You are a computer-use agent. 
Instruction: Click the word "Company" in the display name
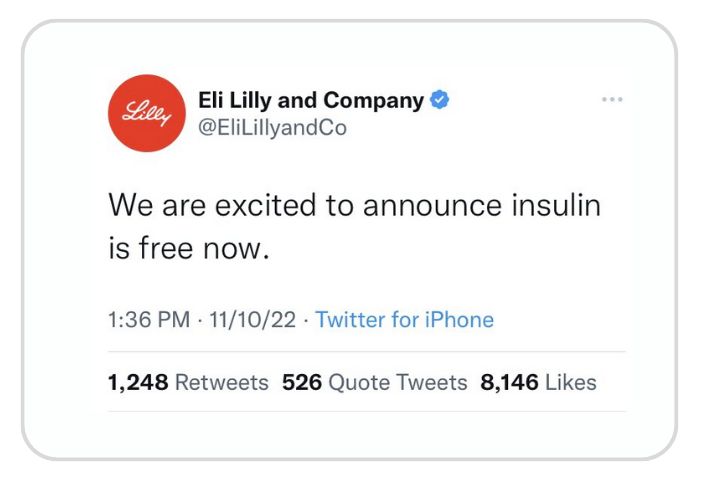(x=373, y=102)
